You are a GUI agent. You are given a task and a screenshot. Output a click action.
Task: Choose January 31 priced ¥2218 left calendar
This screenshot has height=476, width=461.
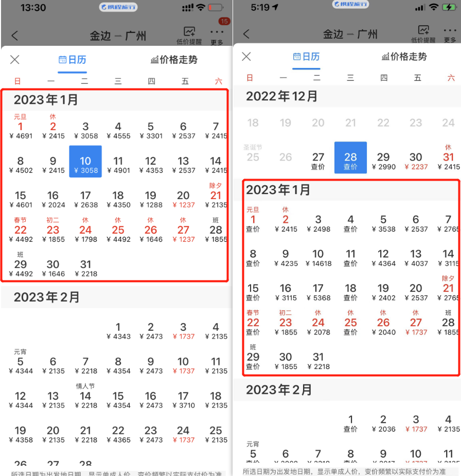[85, 268]
